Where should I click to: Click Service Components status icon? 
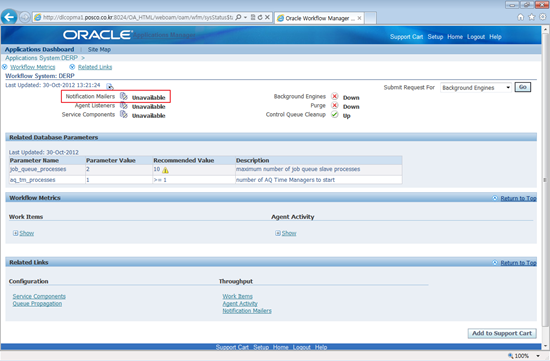(x=123, y=114)
